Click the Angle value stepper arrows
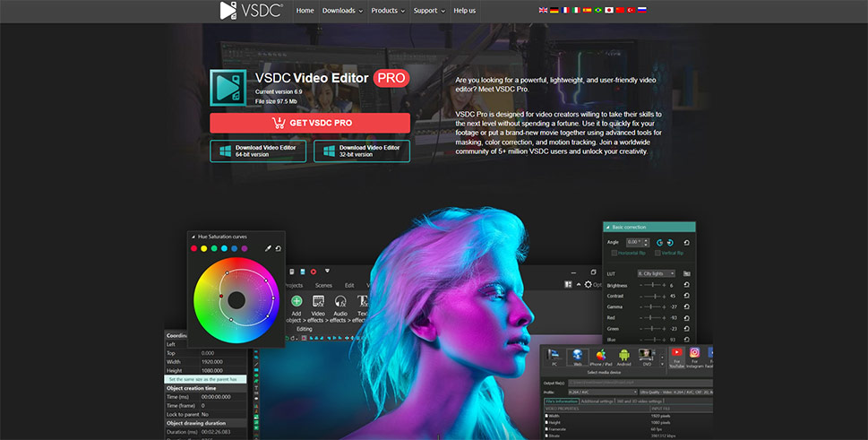868x440 pixels. click(x=646, y=243)
